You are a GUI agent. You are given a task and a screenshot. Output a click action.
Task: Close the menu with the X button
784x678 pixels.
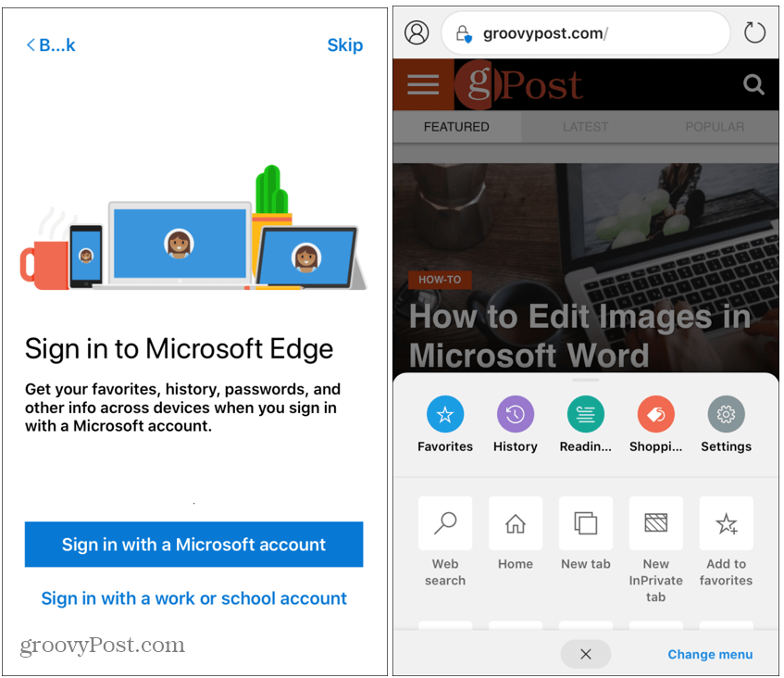586,654
